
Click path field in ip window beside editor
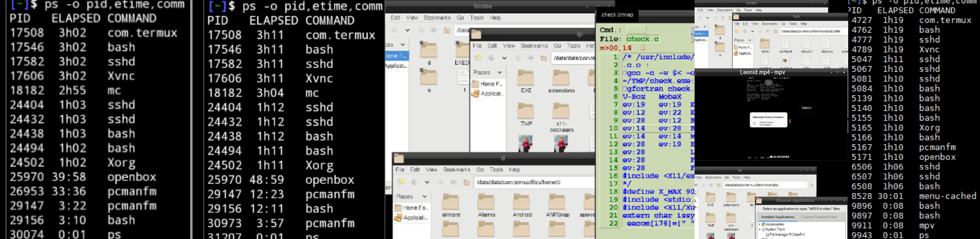point(573,58)
